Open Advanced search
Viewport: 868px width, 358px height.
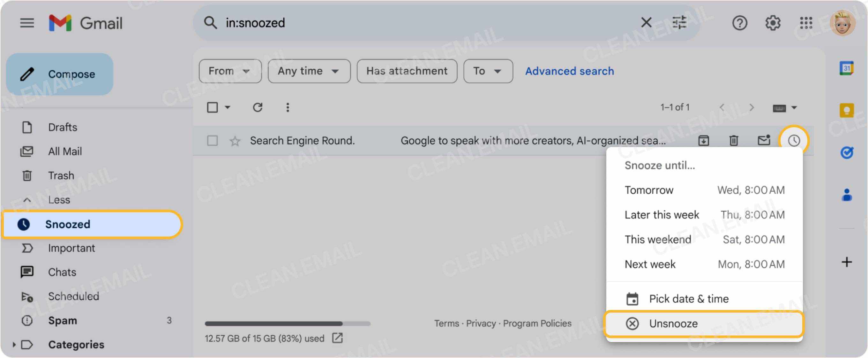click(569, 71)
